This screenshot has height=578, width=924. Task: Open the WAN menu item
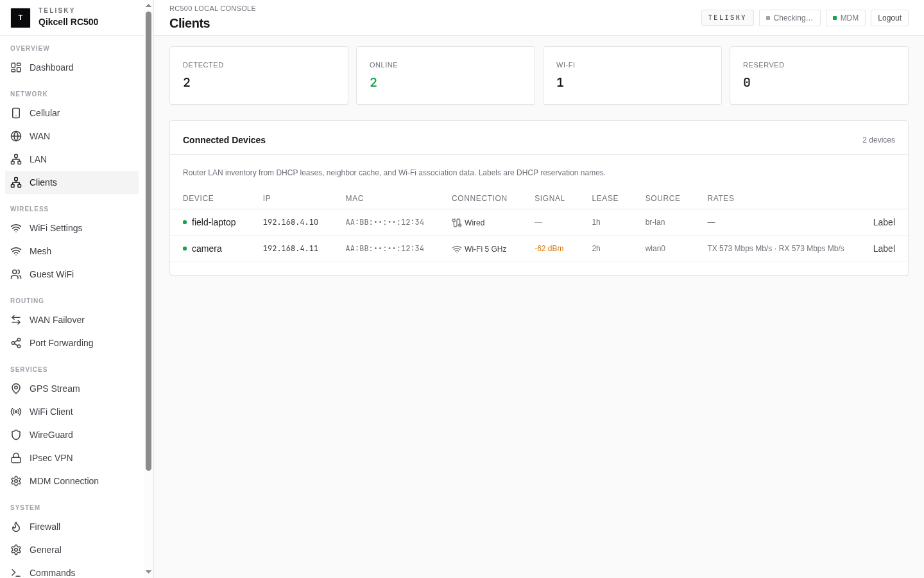(72, 136)
